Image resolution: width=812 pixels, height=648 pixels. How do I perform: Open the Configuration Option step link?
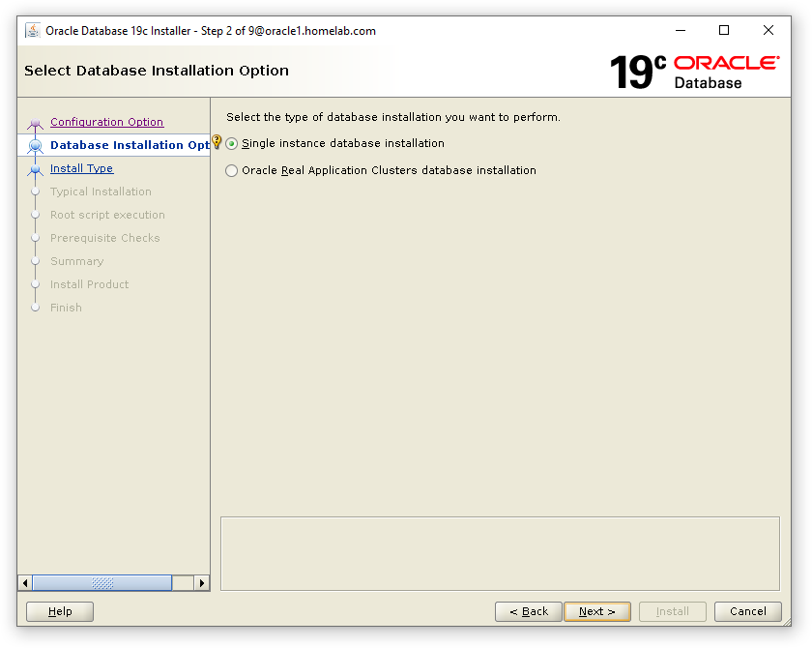click(106, 122)
